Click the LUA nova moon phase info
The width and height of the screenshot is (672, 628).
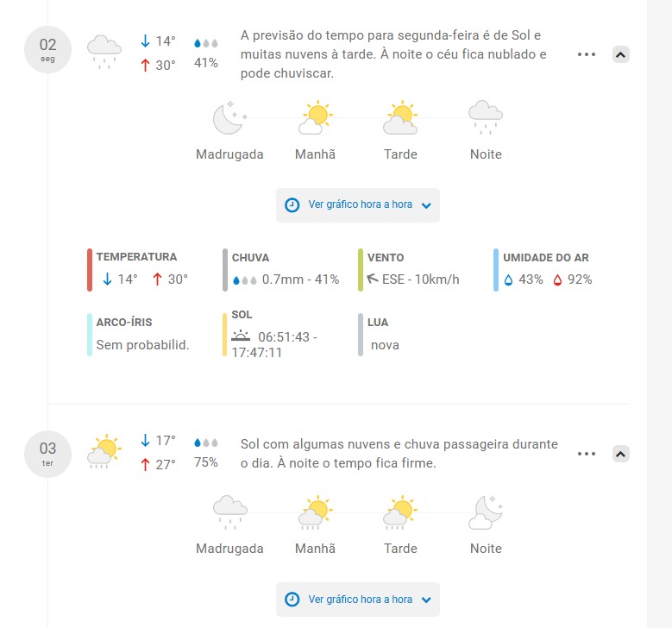tap(385, 345)
